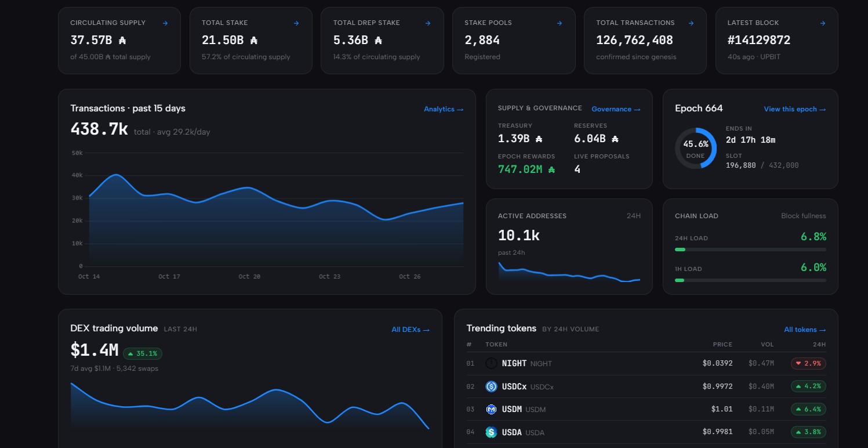Click the DEX volume 35.1% change badge
Image resolution: width=868 pixels, height=448 pixels.
[x=143, y=353]
